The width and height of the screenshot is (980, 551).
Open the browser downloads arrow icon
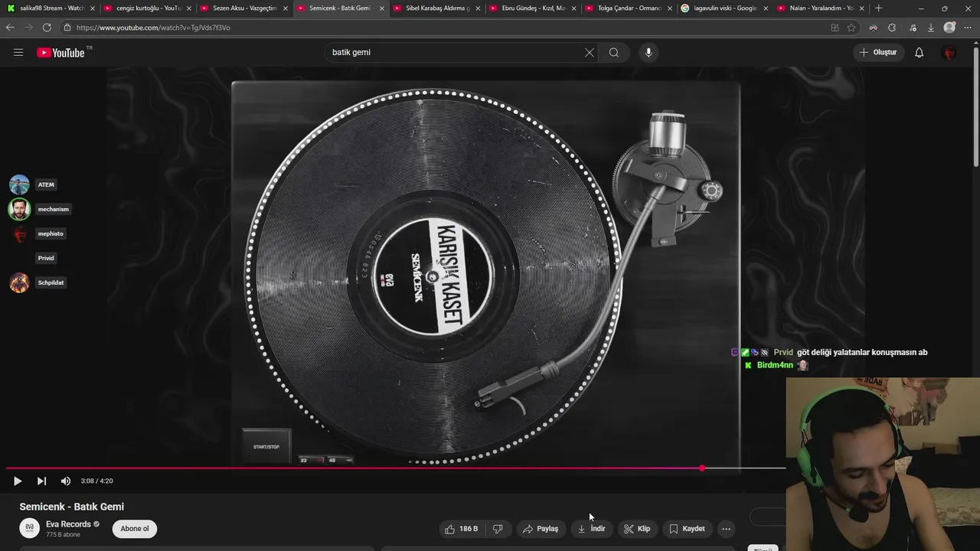(x=931, y=28)
